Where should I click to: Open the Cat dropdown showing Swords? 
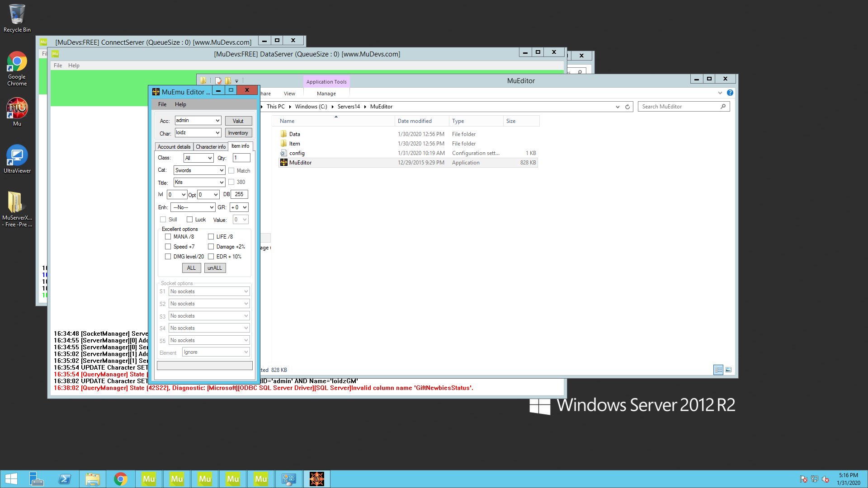pyautogui.click(x=199, y=170)
